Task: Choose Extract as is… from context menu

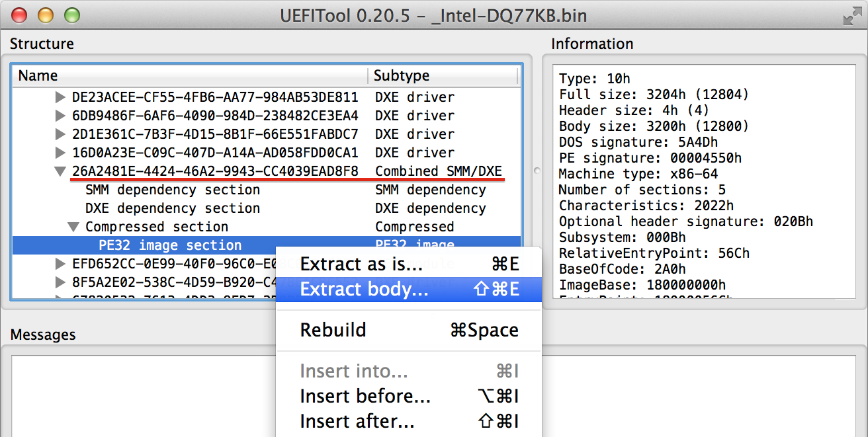Action: tap(409, 264)
